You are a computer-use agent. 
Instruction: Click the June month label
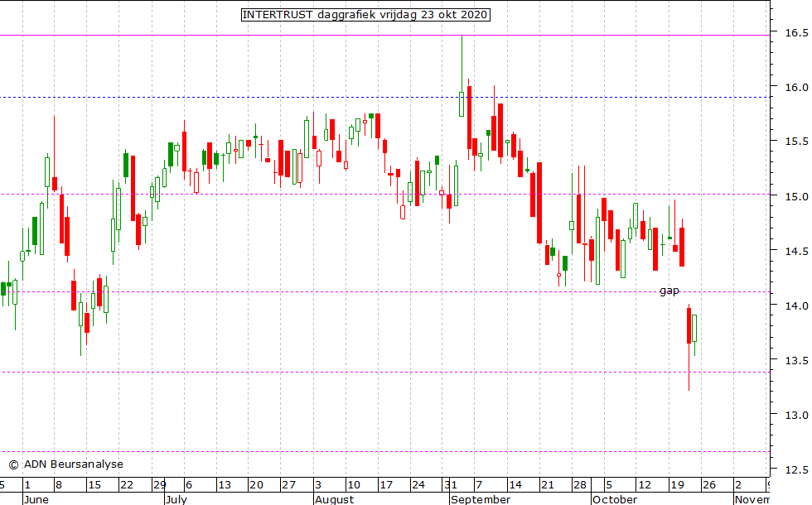[x=36, y=499]
